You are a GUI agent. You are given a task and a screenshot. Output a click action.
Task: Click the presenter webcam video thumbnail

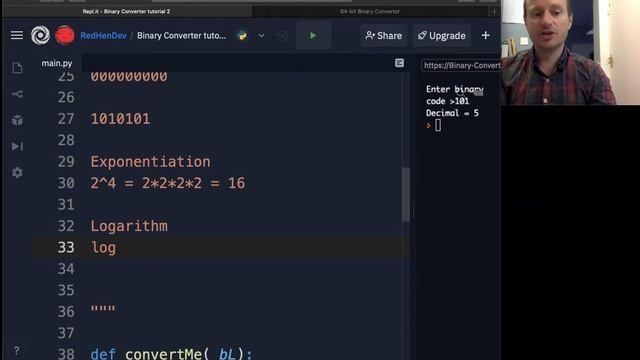click(570, 52)
